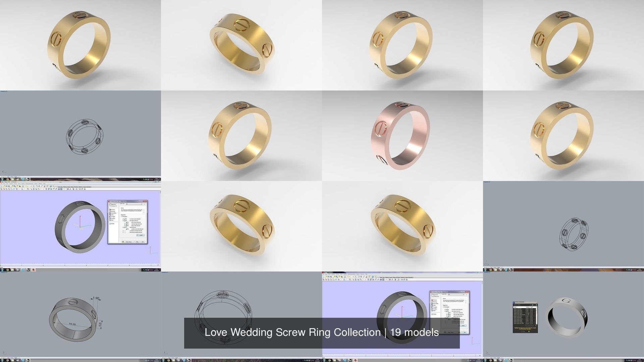Screen dimensions: 644x362
Task: Open the large wireframe ring thumbnail
Action: [x=241, y=317]
